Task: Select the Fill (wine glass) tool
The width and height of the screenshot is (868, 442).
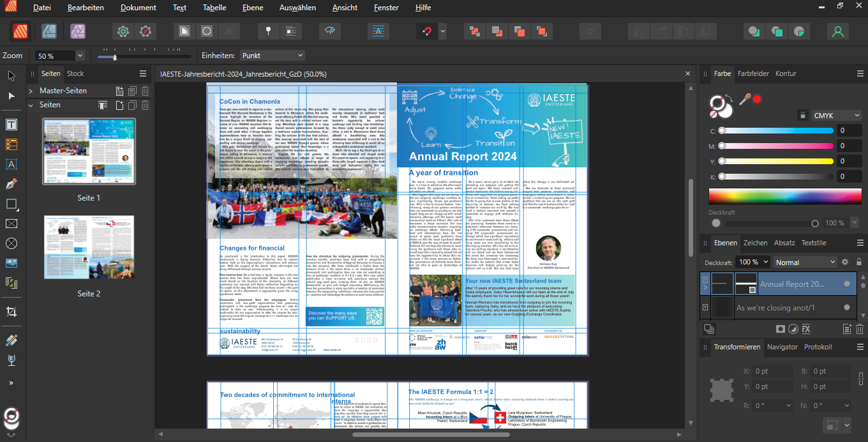Action: point(11,360)
